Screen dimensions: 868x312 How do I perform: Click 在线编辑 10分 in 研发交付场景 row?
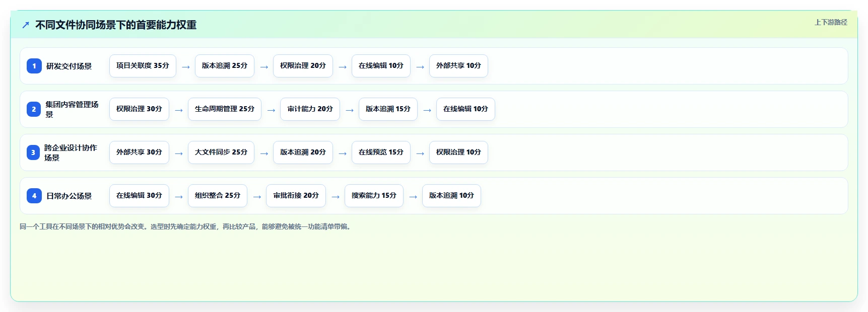point(381,66)
